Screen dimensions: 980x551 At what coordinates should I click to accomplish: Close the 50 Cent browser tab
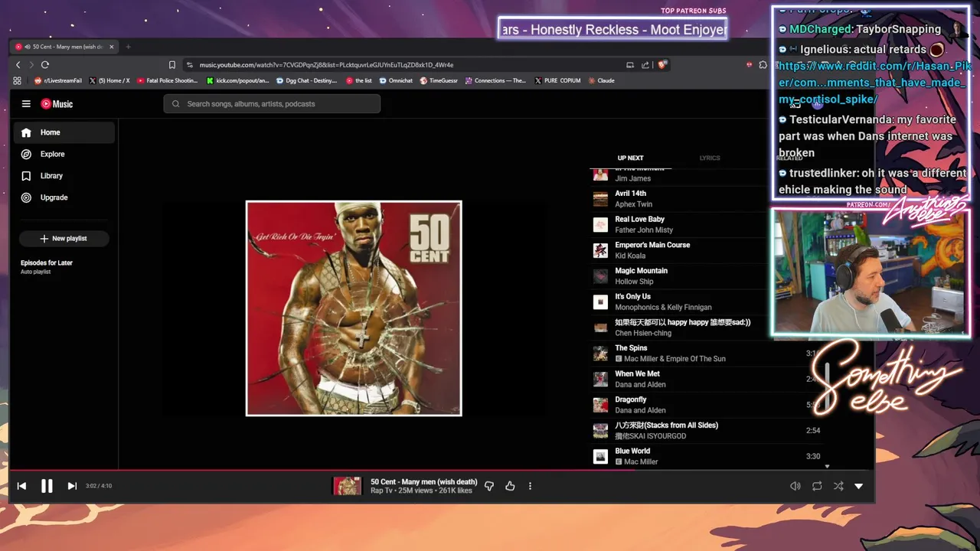[x=111, y=47]
